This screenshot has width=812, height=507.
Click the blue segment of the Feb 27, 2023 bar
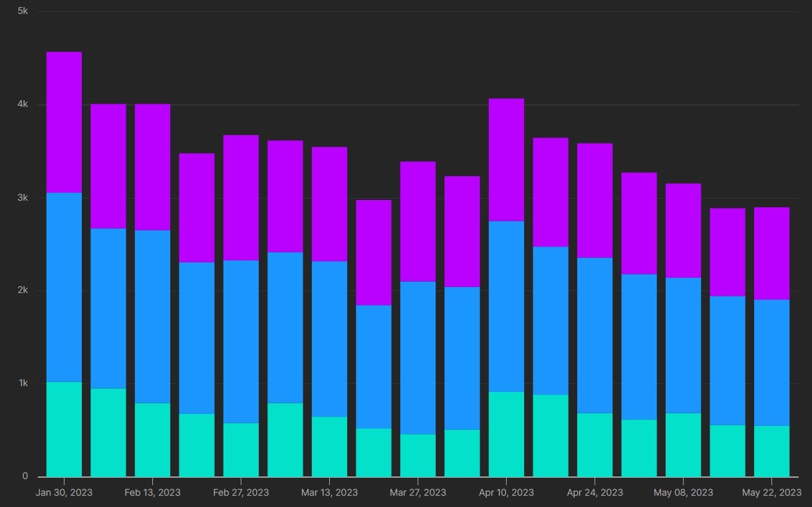click(241, 342)
